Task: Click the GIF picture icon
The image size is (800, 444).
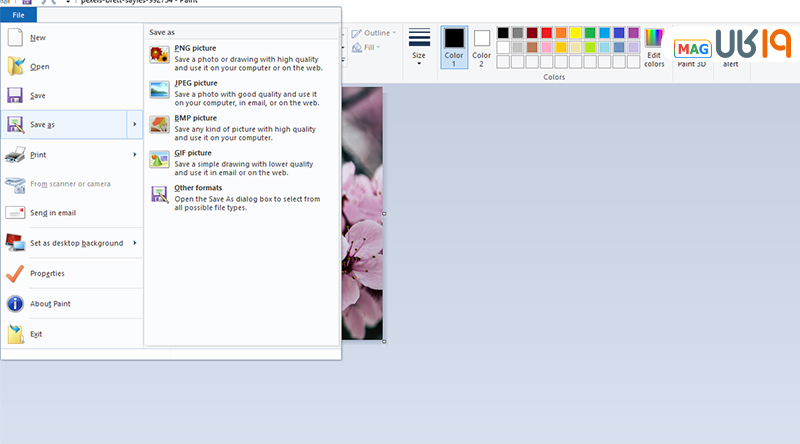Action: click(x=159, y=159)
